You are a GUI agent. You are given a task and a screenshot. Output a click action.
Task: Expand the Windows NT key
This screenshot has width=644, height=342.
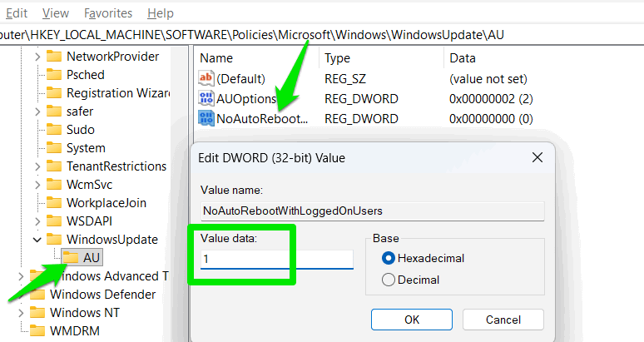coord(21,313)
